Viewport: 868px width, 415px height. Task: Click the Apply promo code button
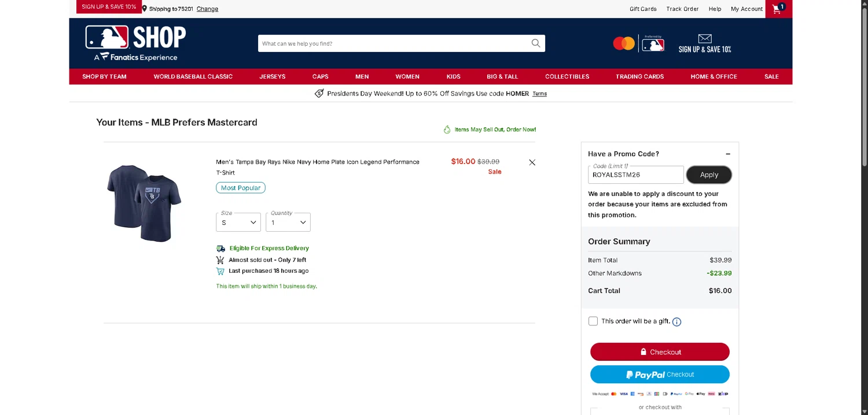pyautogui.click(x=709, y=175)
